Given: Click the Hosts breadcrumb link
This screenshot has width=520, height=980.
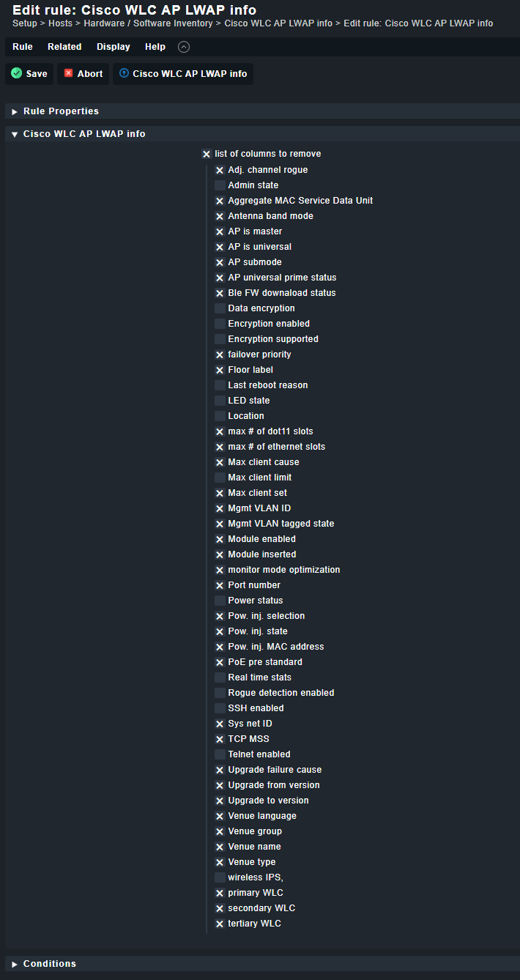Looking at the screenshot, I should [x=60, y=23].
